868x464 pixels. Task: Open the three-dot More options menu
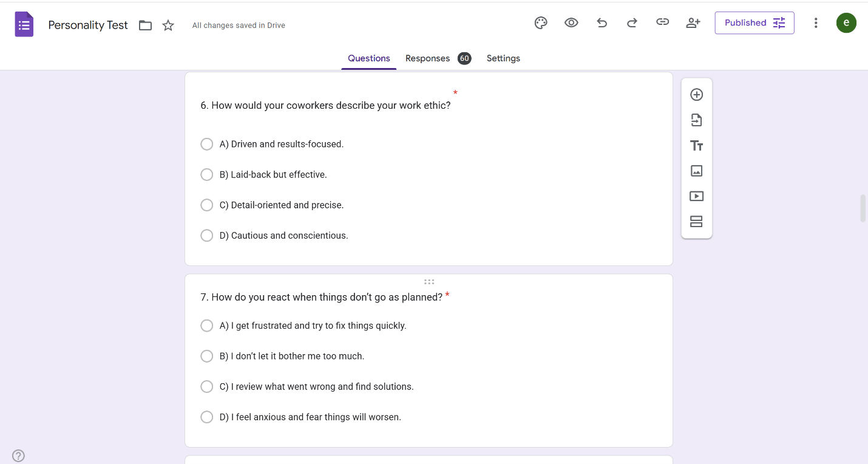pos(816,23)
